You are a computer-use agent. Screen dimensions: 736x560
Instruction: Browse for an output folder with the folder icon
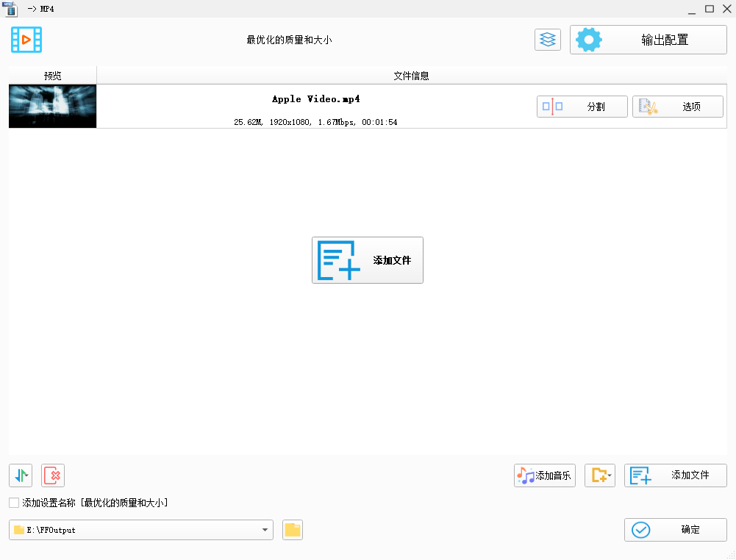(293, 530)
